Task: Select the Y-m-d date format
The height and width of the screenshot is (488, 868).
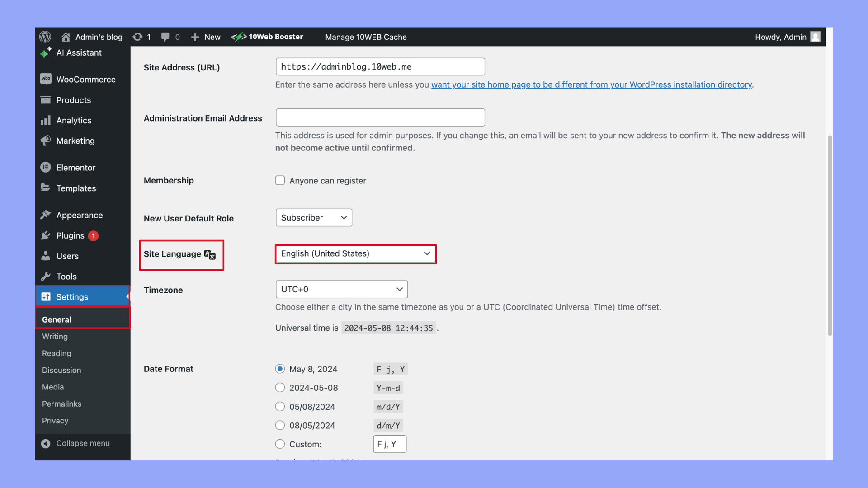Action: pos(280,388)
